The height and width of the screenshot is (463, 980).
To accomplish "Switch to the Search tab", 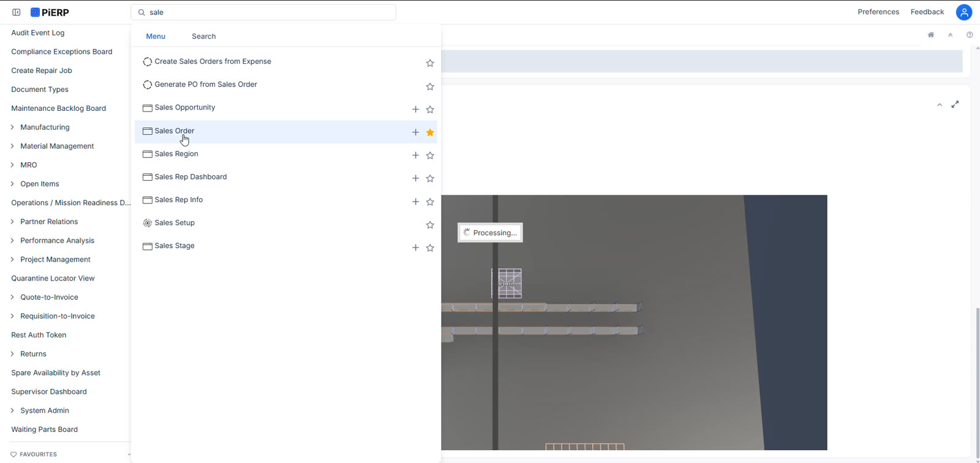I will 204,36.
